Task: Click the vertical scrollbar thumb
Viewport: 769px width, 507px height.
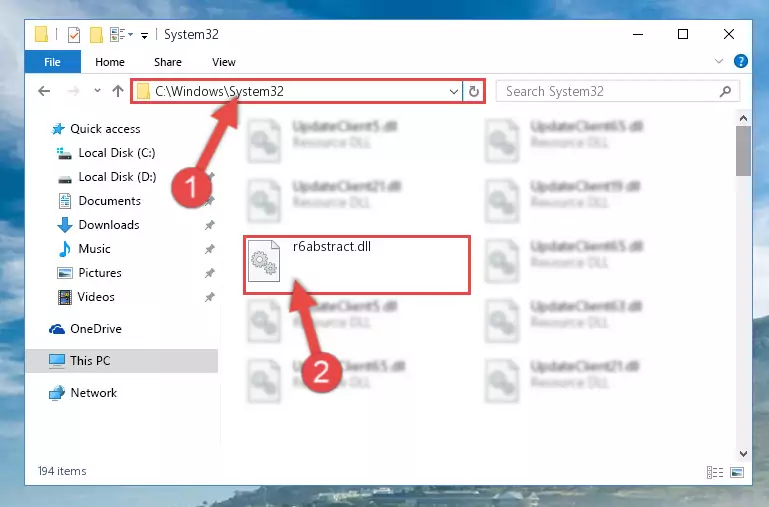Action: [743, 151]
